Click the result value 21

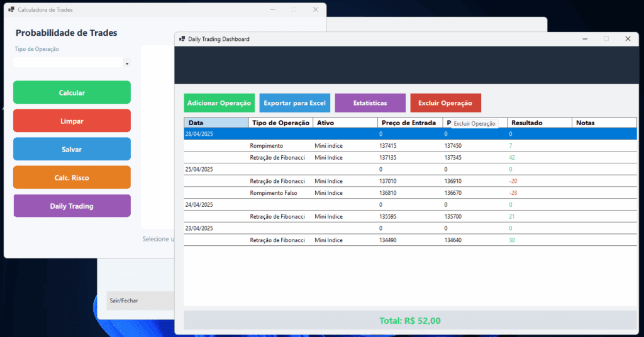point(512,216)
